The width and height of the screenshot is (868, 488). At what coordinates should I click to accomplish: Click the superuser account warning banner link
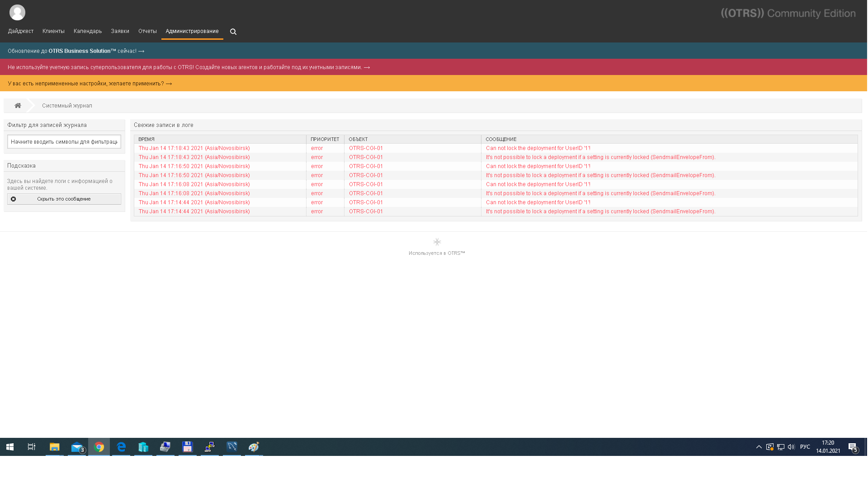(x=189, y=67)
